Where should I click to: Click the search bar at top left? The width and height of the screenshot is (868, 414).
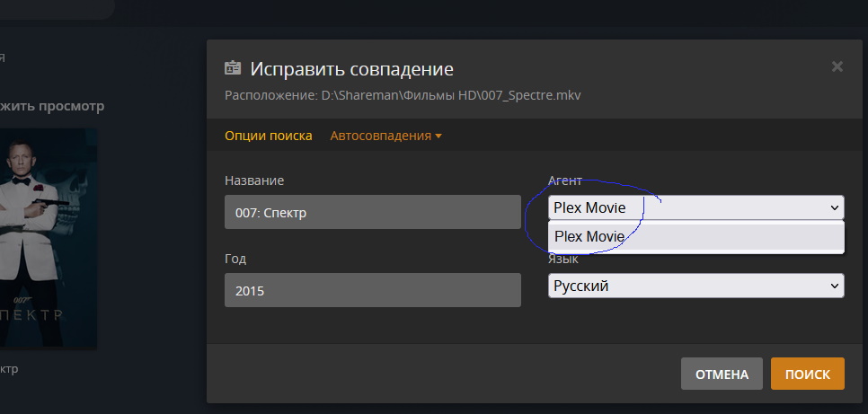54,8
